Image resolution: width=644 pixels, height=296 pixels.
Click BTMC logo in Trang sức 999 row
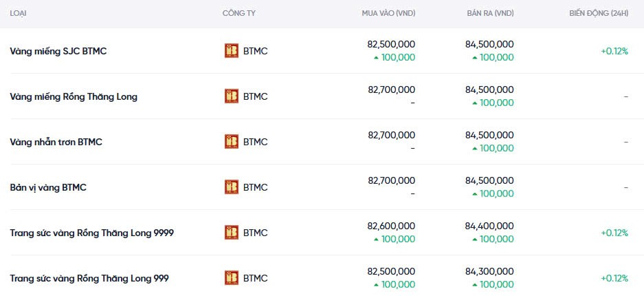coord(232,278)
